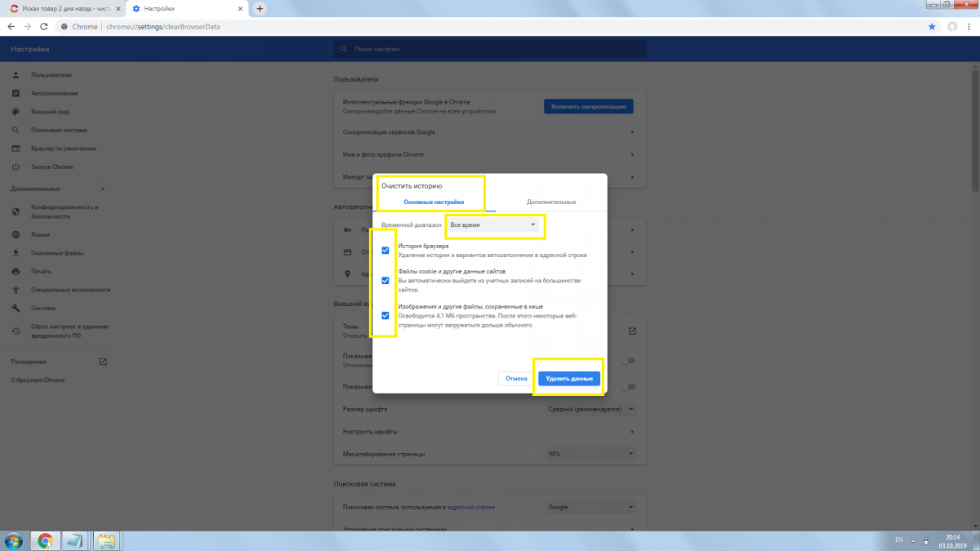980x551 pixels.
Task: Open О браузере Chrome in the sidebar
Action: [38, 380]
